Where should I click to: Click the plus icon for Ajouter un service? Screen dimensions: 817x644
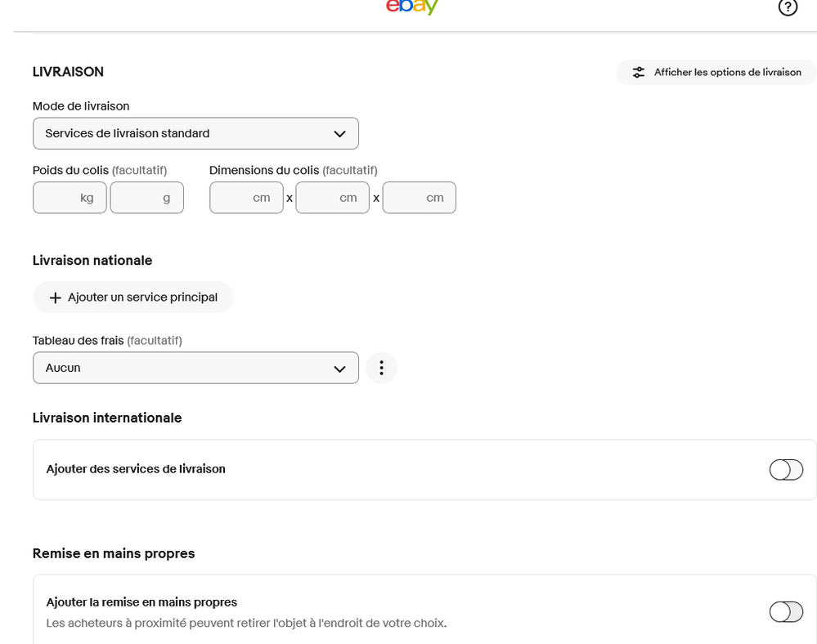coord(56,297)
